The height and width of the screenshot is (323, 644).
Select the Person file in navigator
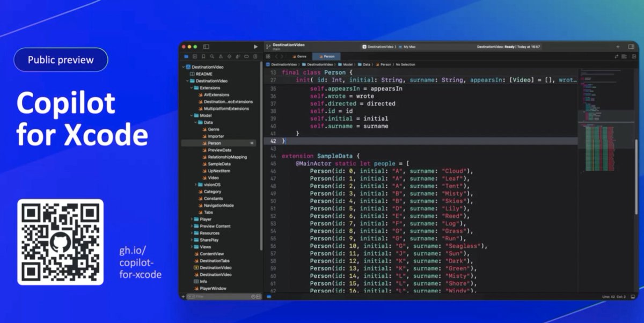pyautogui.click(x=218, y=143)
